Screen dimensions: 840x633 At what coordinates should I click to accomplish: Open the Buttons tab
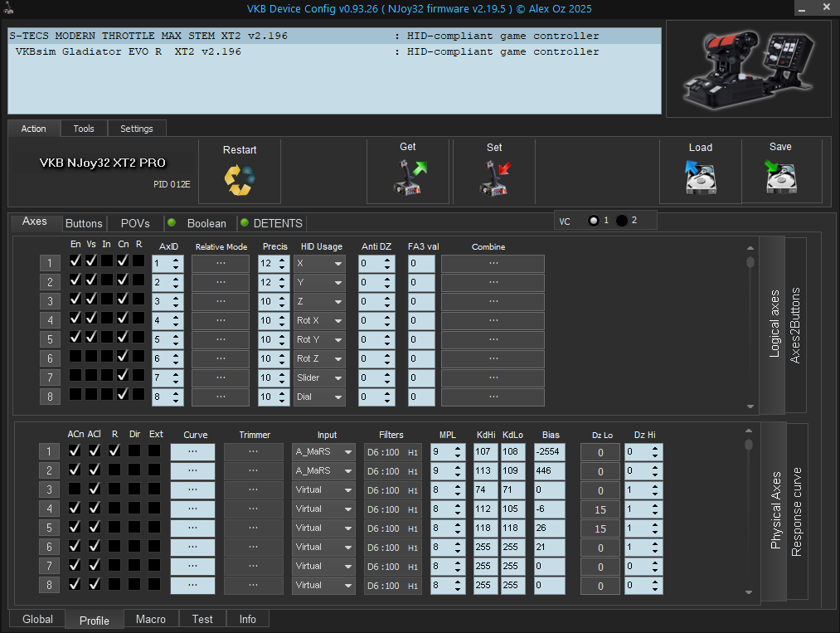(x=84, y=223)
